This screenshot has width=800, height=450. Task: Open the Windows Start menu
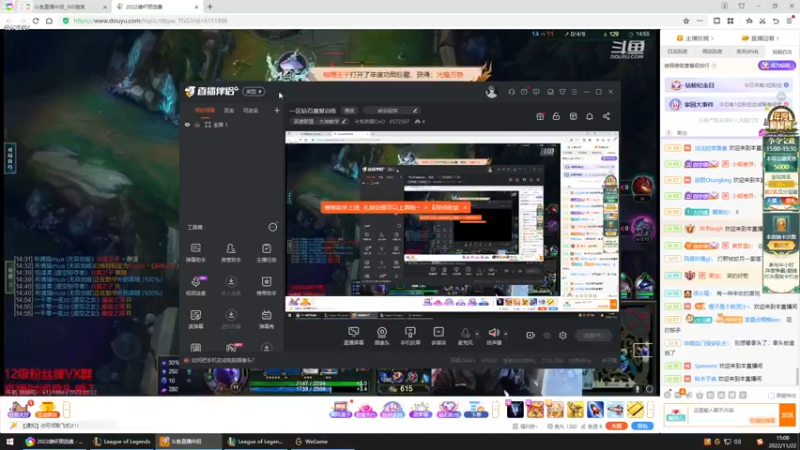tap(10, 441)
